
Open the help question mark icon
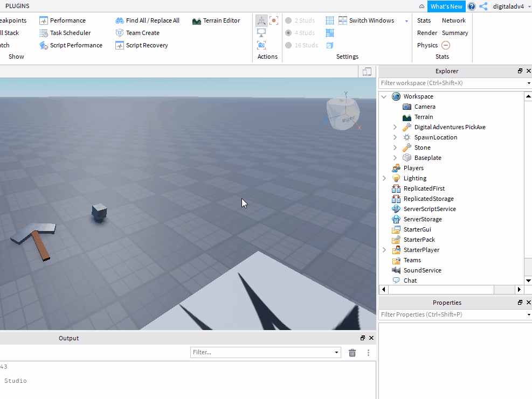472,6
